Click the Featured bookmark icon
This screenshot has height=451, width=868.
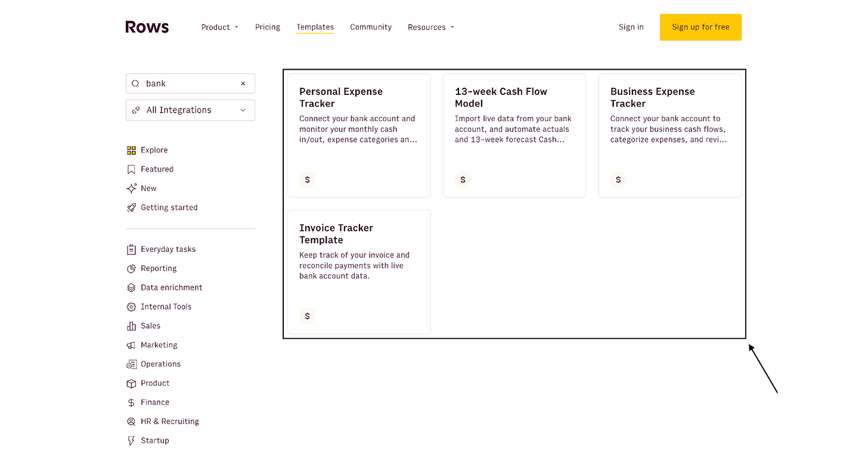click(x=131, y=169)
